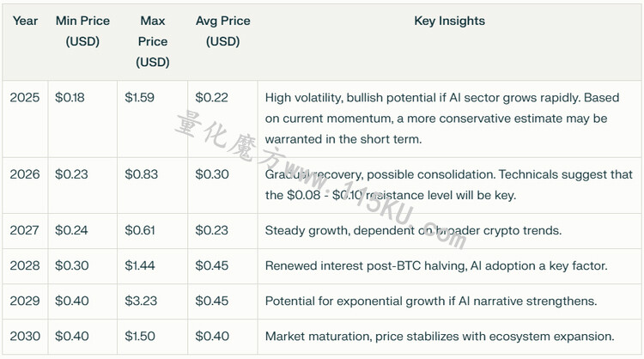Select the Min Price (USD) header
The width and height of the screenshot is (644, 359).
(x=82, y=31)
